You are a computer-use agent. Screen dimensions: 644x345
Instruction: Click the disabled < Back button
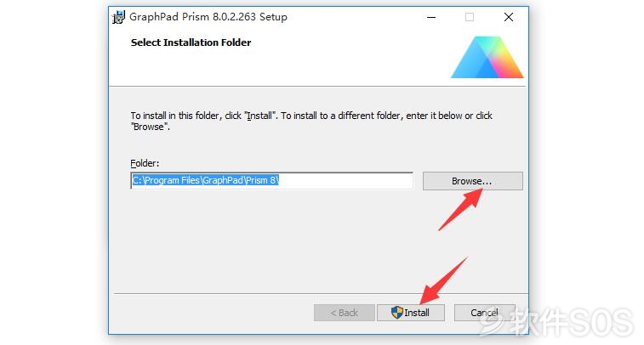345,313
